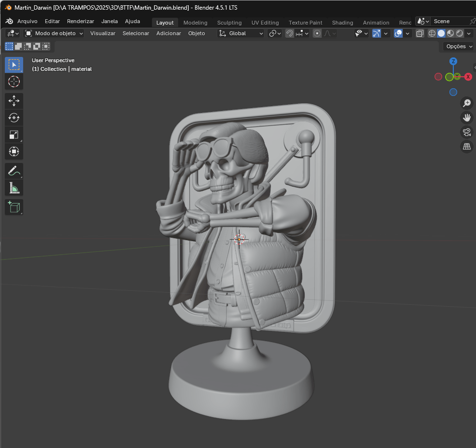Activate the Add Cube tool
This screenshot has width=476, height=448.
(x=14, y=207)
